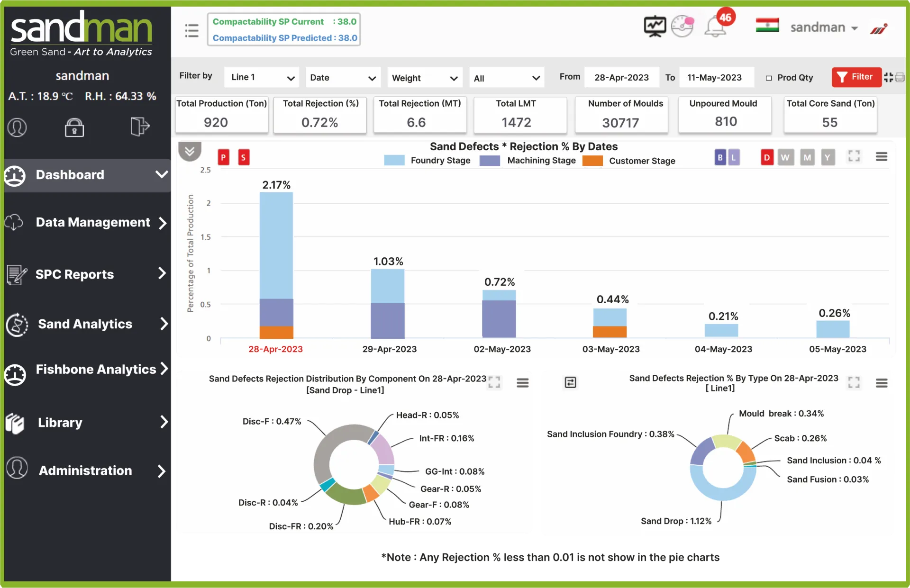Open the sandman user account dropdown

[x=824, y=27]
